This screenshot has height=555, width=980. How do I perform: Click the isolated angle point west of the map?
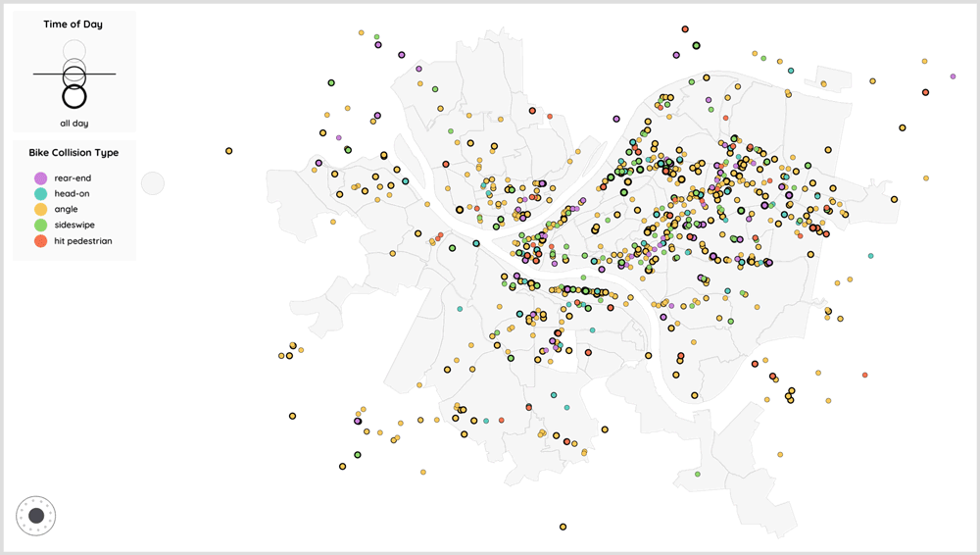click(228, 151)
